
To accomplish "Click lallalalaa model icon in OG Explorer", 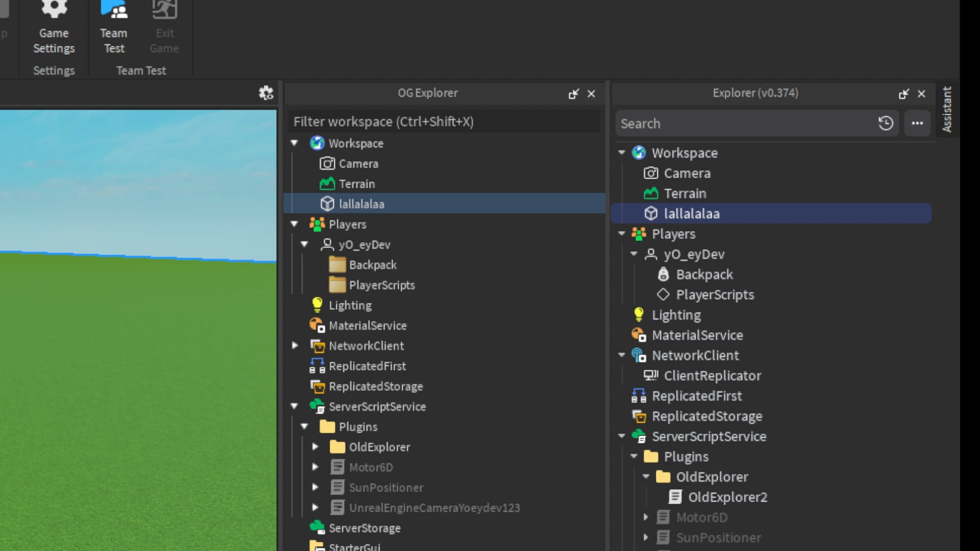I will [x=327, y=204].
